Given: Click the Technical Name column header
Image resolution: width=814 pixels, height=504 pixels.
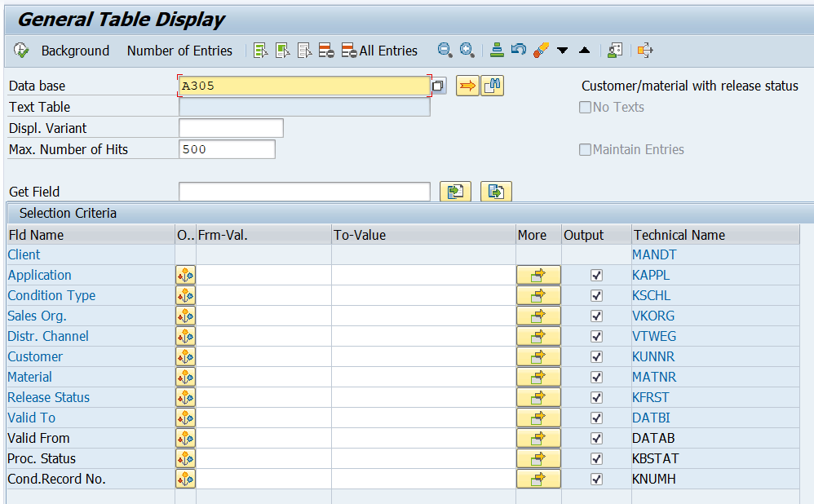Looking at the screenshot, I should (715, 235).
